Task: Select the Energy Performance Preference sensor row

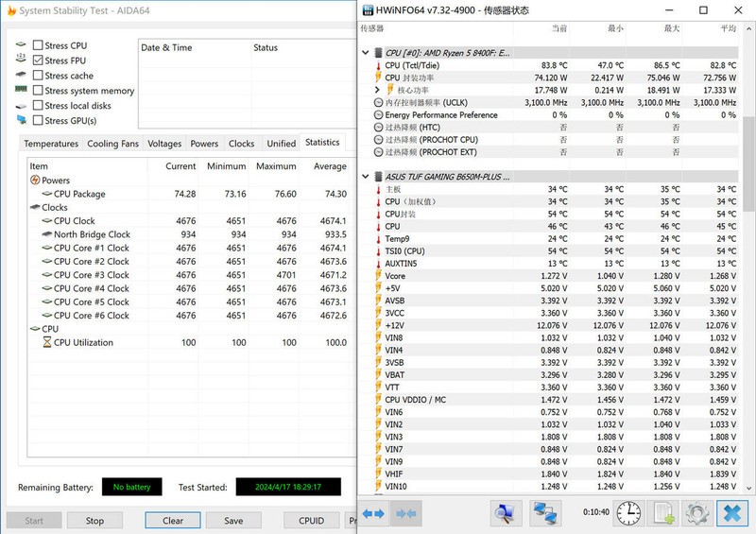Action: (556, 114)
